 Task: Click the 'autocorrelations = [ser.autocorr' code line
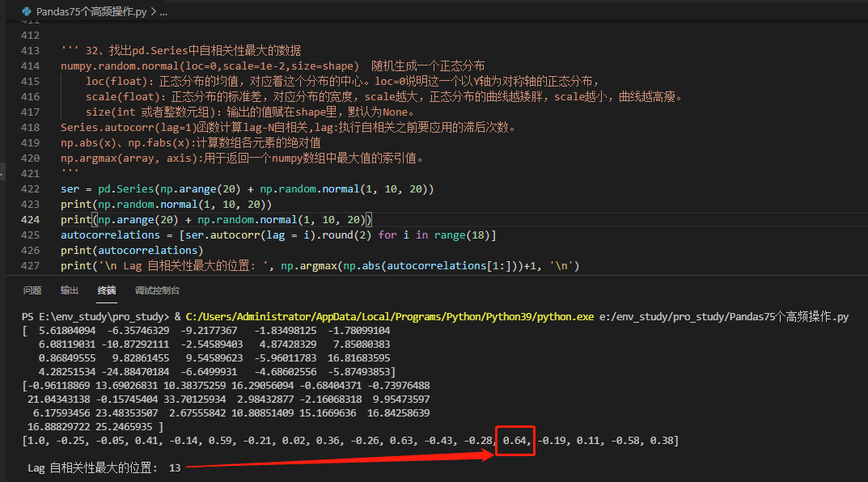point(278,235)
